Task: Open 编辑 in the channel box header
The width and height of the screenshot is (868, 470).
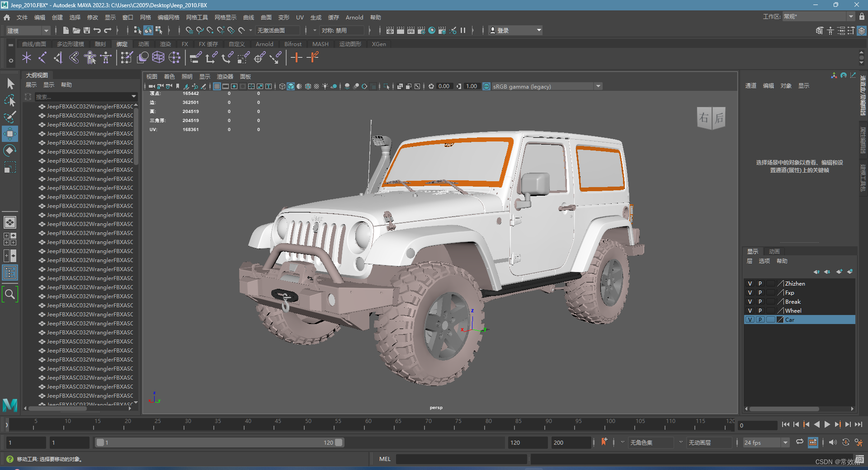Action: [x=768, y=85]
